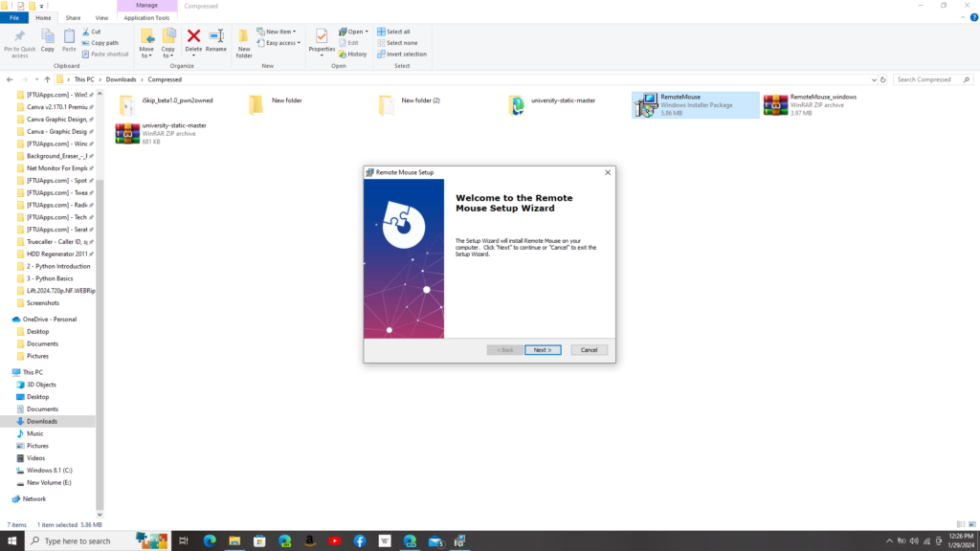The image size is (980, 551).
Task: Click the Back navigation arrow
Action: tap(10, 79)
